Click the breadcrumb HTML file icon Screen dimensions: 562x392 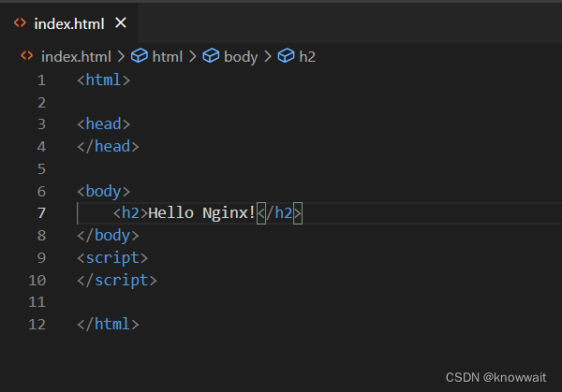click(26, 56)
